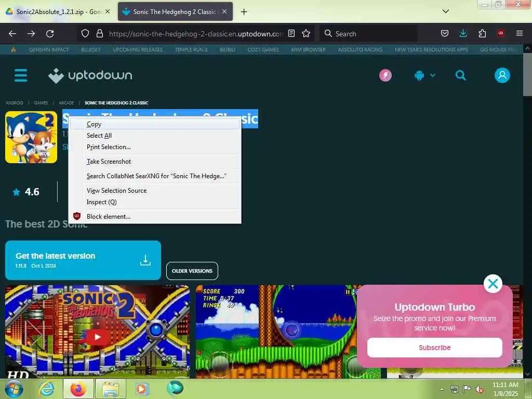
Task: Open Firefox downloads panel
Action: click(x=463, y=33)
